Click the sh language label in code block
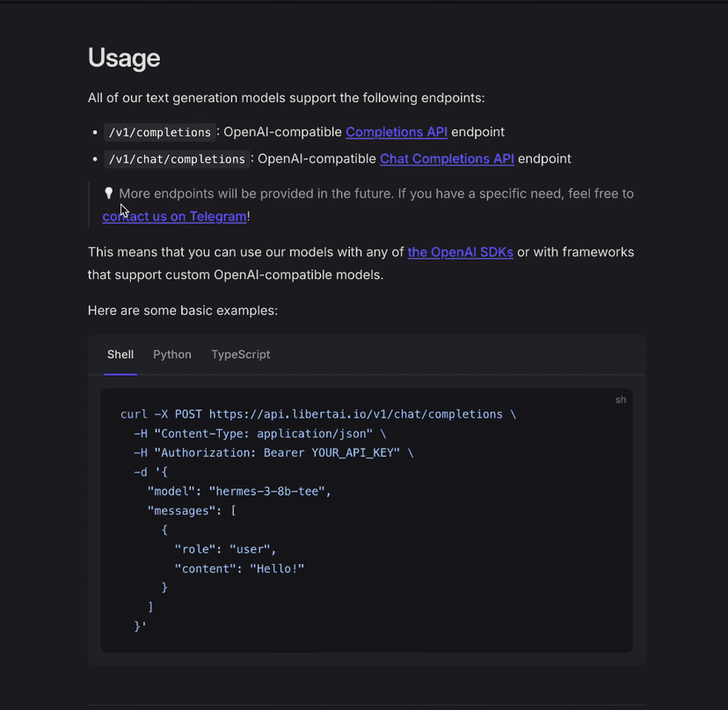The height and width of the screenshot is (710, 728). (x=620, y=400)
